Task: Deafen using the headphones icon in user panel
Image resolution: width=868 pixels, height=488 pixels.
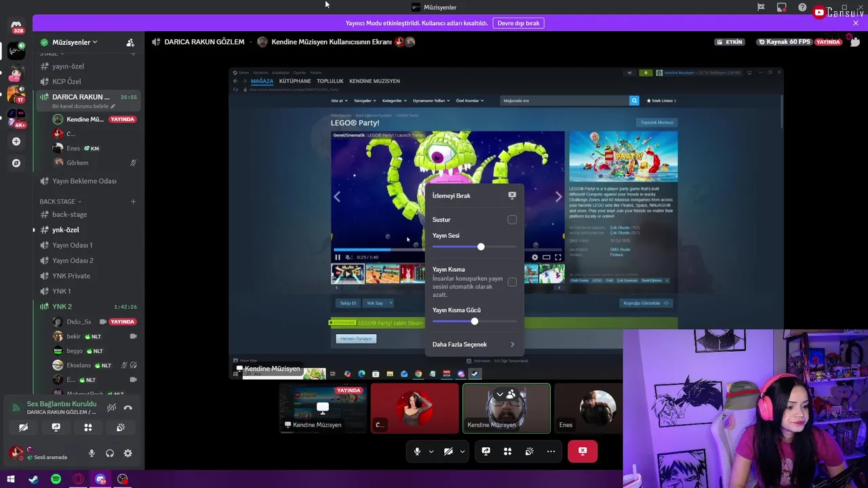Action: pos(110,453)
